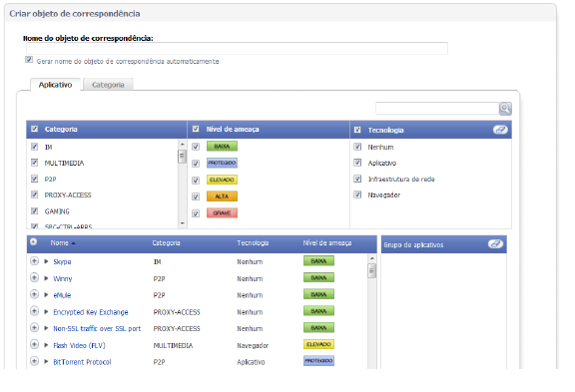
Task: Click category list scroll down arrow
Action: 183,223
